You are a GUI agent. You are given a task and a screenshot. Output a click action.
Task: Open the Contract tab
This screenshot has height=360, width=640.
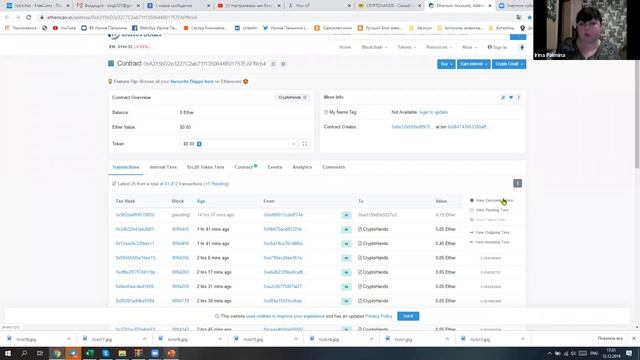[245, 167]
